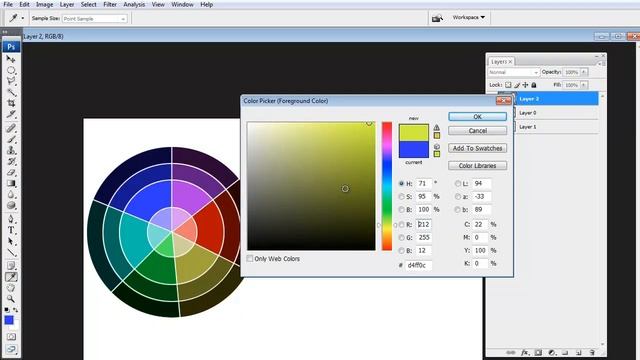This screenshot has width=640, height=360.
Task: Open the Layer menu
Action: (67, 4)
